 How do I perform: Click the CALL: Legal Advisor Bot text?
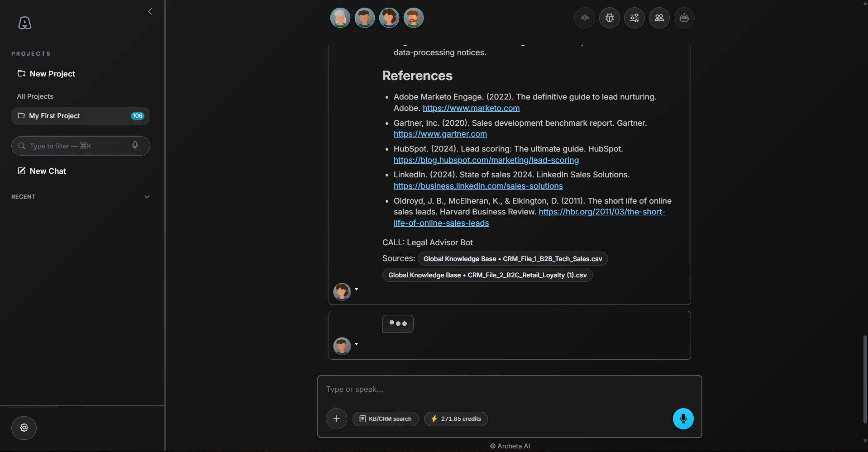coord(428,243)
